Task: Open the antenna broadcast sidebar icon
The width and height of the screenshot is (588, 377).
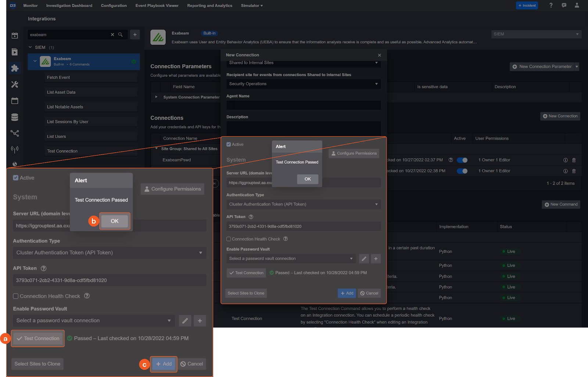Action: 15,149
